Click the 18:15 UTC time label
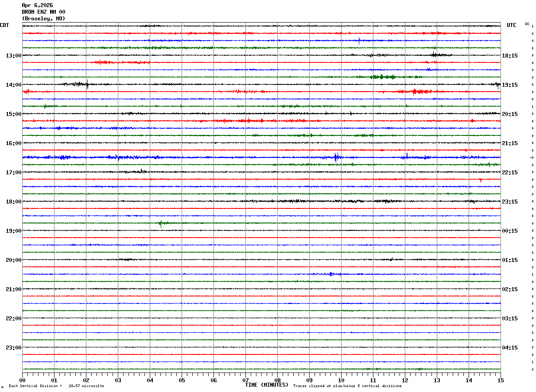 510,56
